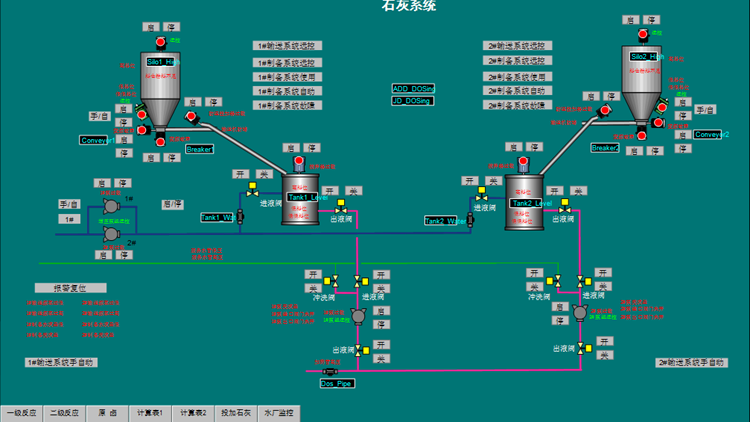Click the Silo1 tank graphic

[x=160, y=85]
